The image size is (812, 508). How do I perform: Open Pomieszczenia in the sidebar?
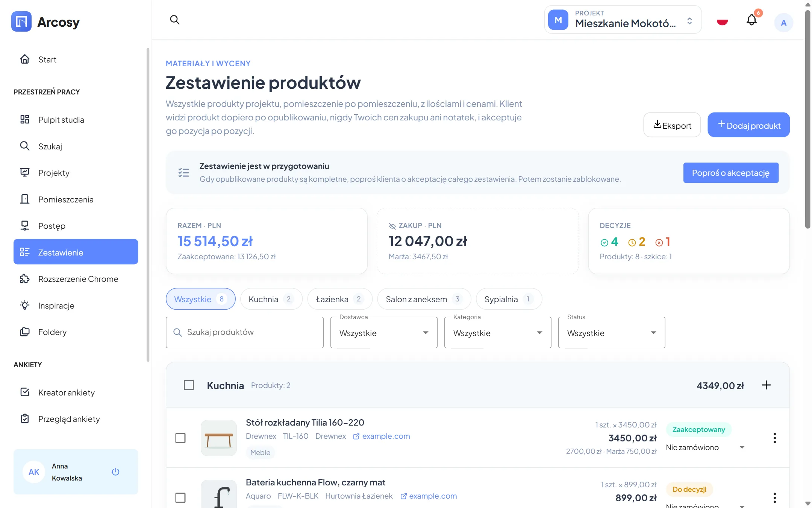click(76, 199)
